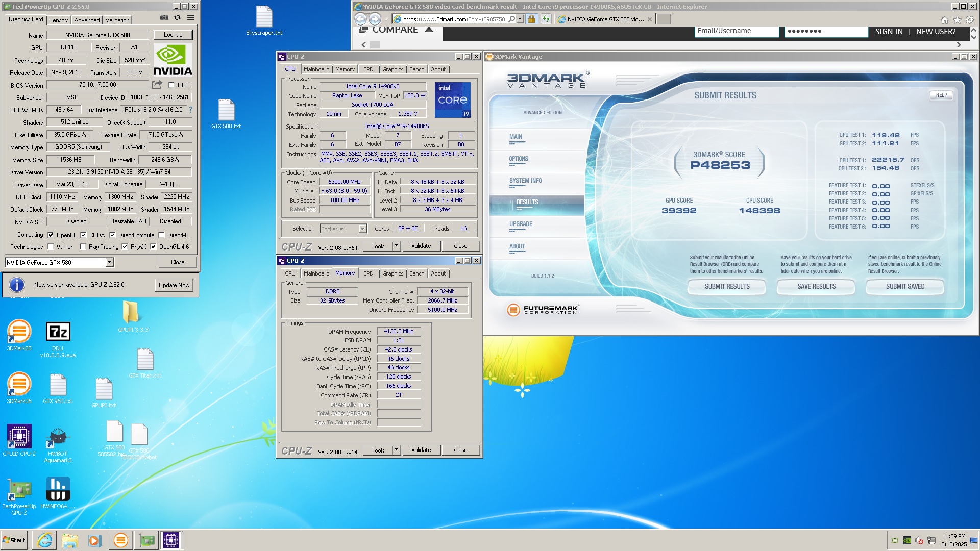Viewport: 980px width, 551px height.
Task: Click the Update Now button
Action: click(174, 285)
